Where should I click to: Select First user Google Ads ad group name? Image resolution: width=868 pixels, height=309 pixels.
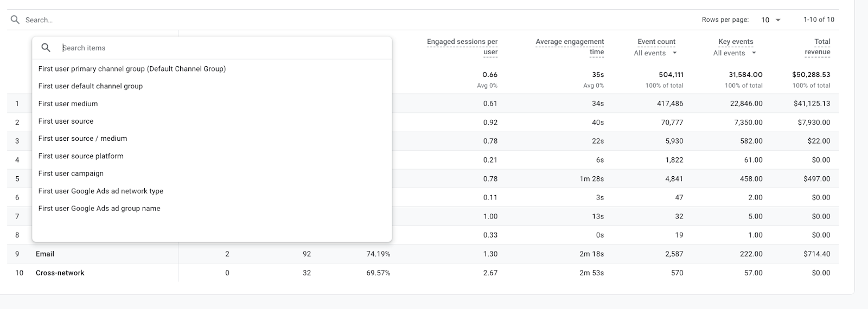pos(99,208)
